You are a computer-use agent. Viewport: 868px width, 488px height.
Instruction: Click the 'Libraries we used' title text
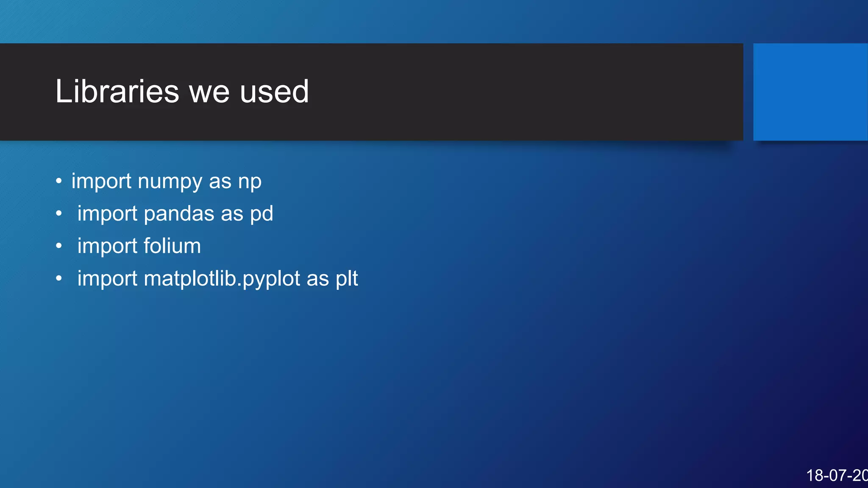click(182, 91)
